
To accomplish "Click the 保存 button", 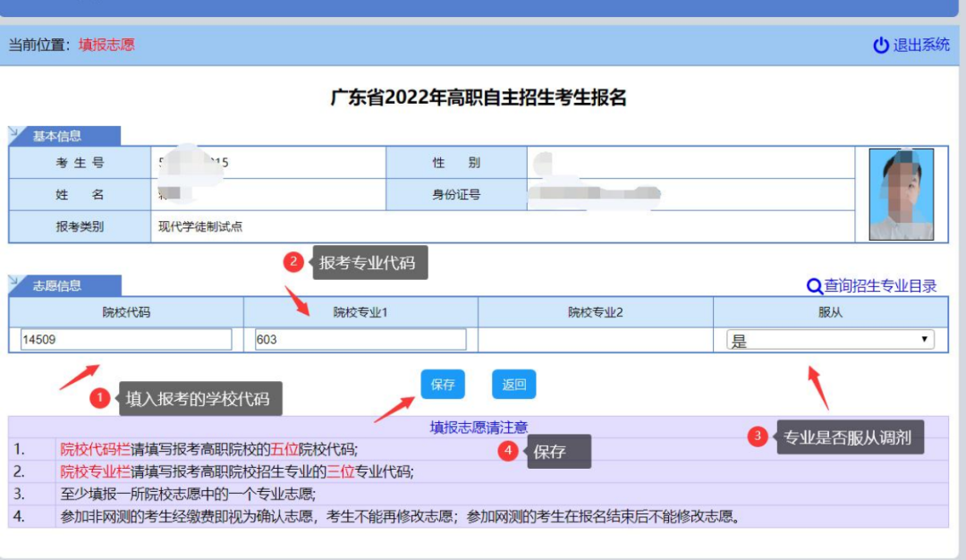I will pyautogui.click(x=443, y=385).
